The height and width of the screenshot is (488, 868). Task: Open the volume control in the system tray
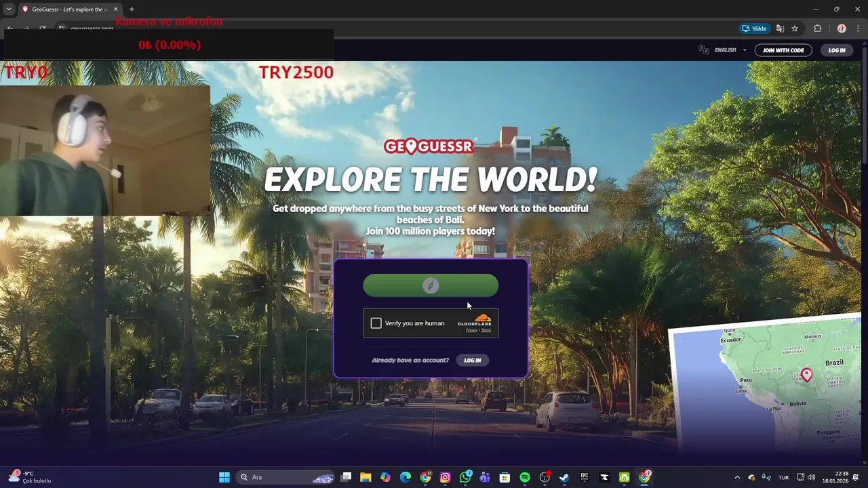[x=812, y=477]
